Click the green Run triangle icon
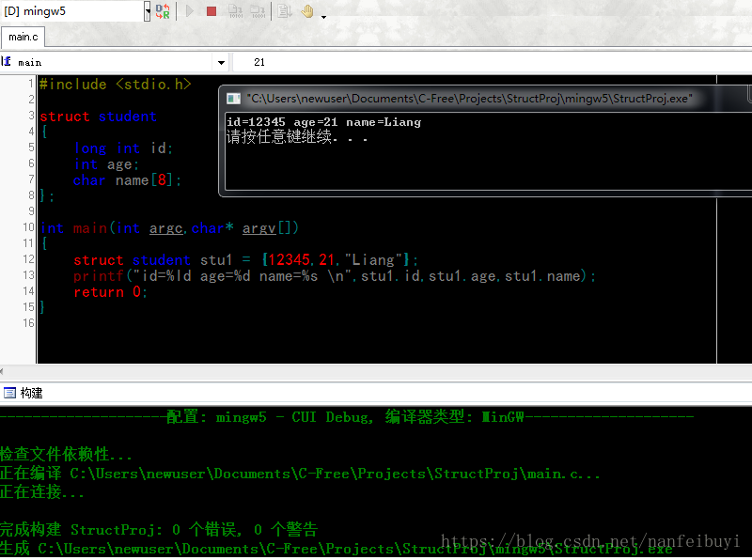 (190, 11)
